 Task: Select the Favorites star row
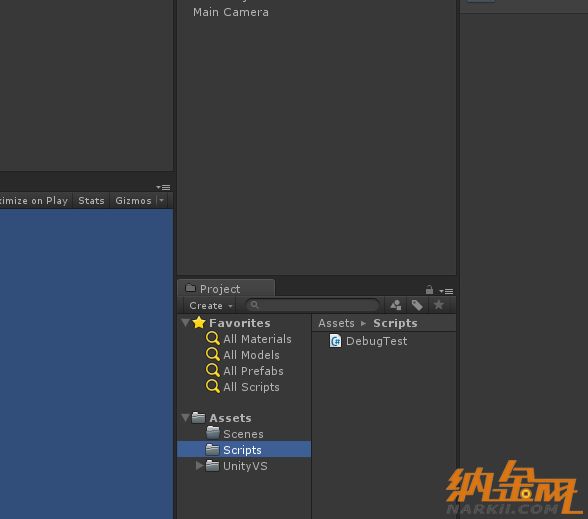pyautogui.click(x=244, y=323)
